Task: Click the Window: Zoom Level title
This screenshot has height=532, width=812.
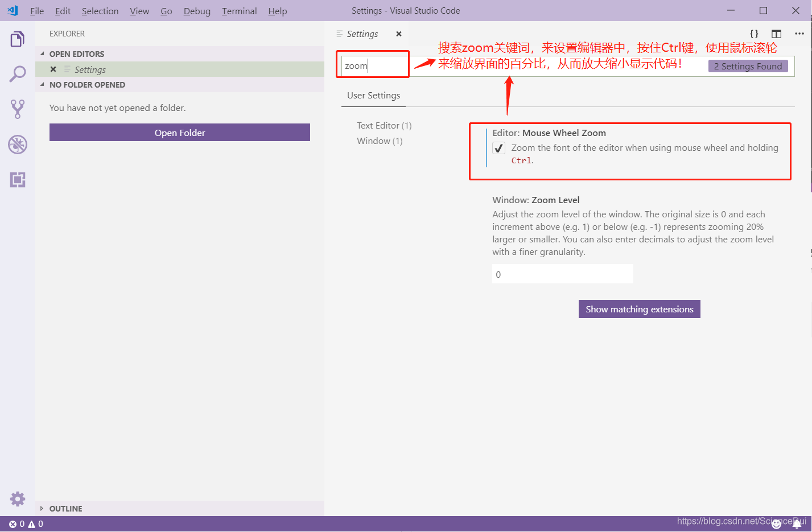Action: [536, 200]
